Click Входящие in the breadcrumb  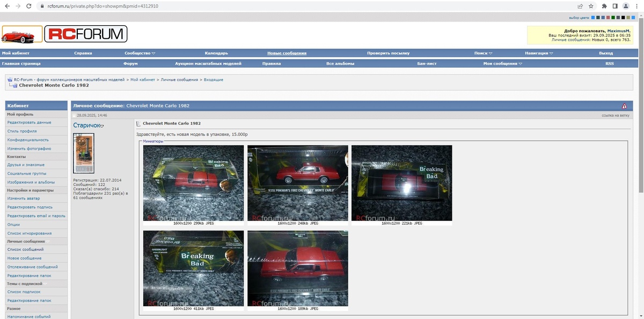214,79
